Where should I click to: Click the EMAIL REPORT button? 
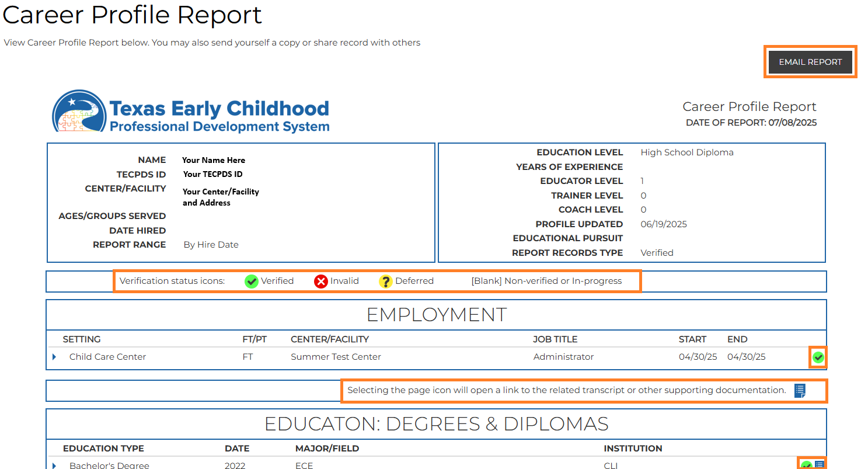[x=810, y=62]
